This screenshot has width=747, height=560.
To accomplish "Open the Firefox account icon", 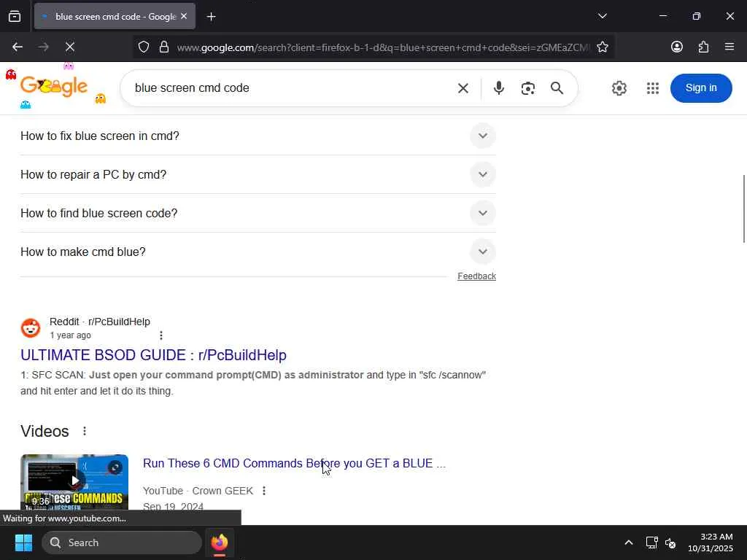I will click(676, 47).
